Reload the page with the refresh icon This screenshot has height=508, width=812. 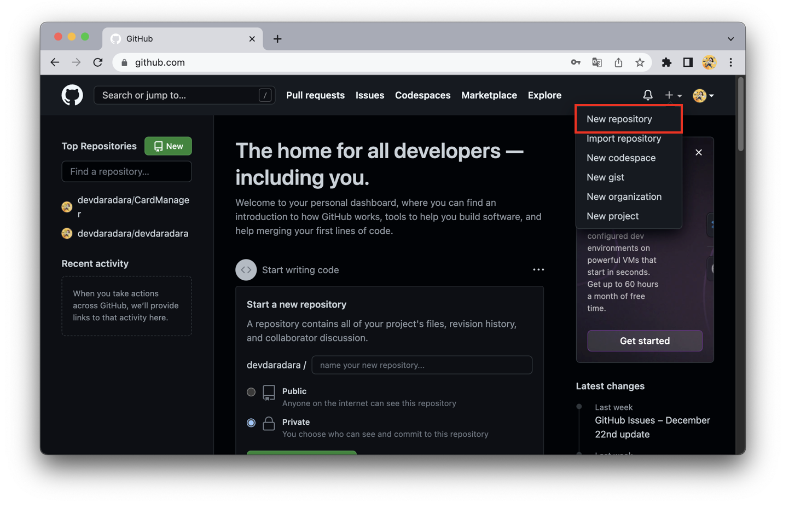(98, 62)
